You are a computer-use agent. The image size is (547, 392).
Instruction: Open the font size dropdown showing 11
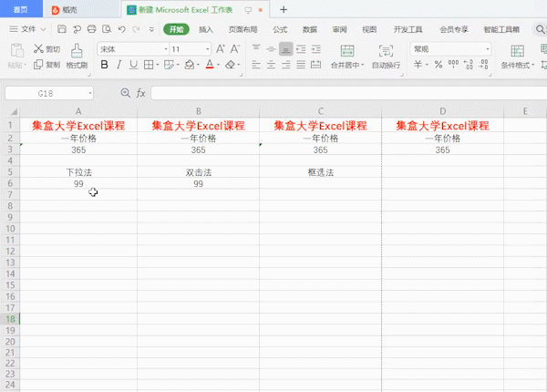pos(208,49)
